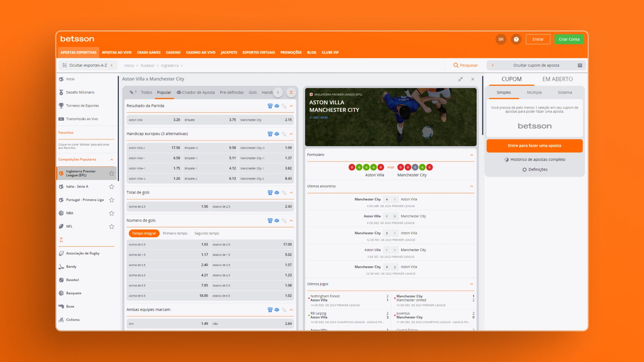Collapse Ambas equipes marcam section
Screen dimensions: 644x362
click(x=291, y=310)
